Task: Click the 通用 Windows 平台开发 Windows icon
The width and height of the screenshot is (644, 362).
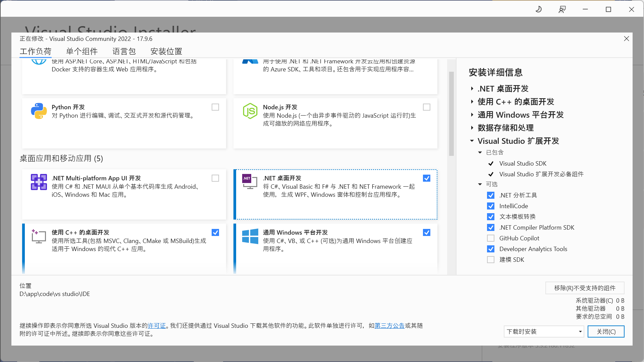Action: click(x=250, y=236)
